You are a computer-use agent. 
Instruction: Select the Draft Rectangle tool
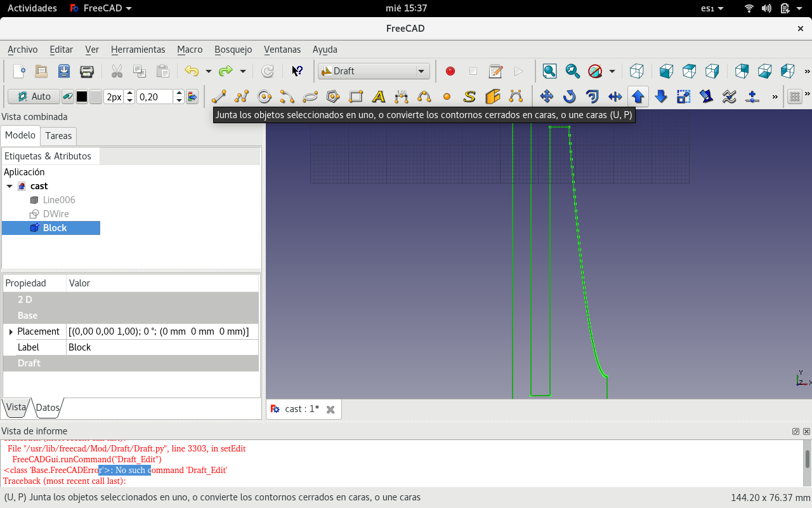pyautogui.click(x=356, y=97)
